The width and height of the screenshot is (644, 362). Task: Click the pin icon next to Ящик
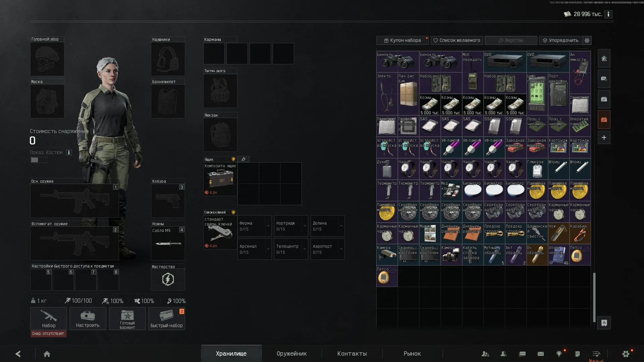pyautogui.click(x=244, y=159)
